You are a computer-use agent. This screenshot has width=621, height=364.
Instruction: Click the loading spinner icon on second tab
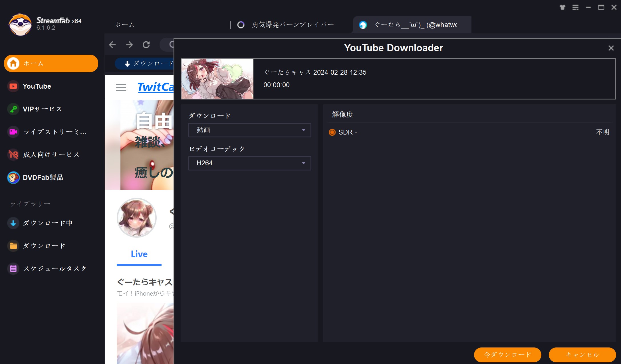[x=241, y=25]
